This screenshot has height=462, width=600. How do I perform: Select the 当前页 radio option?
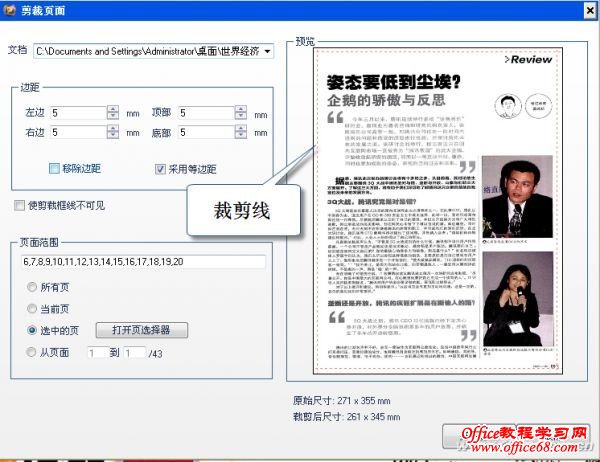click(32, 308)
